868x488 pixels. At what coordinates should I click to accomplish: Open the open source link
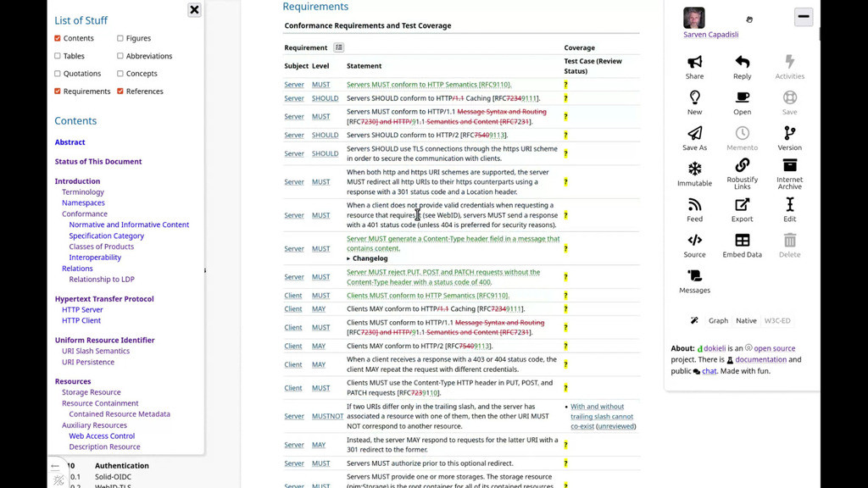click(x=775, y=348)
